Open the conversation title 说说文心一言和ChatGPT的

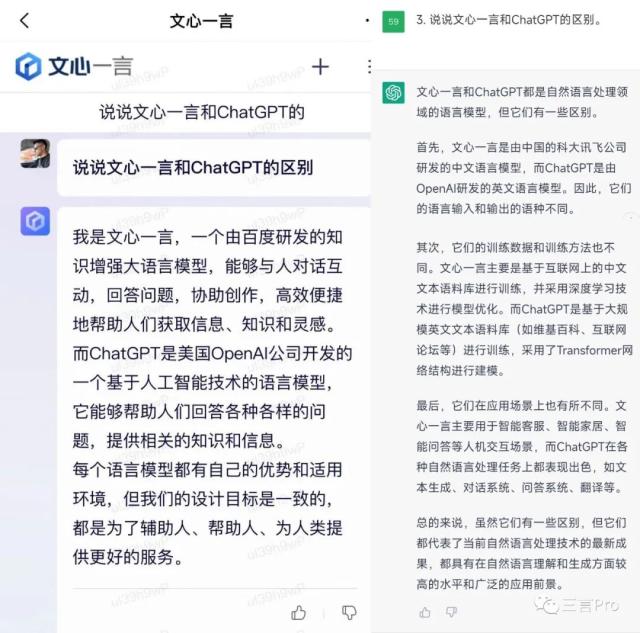pos(202,112)
